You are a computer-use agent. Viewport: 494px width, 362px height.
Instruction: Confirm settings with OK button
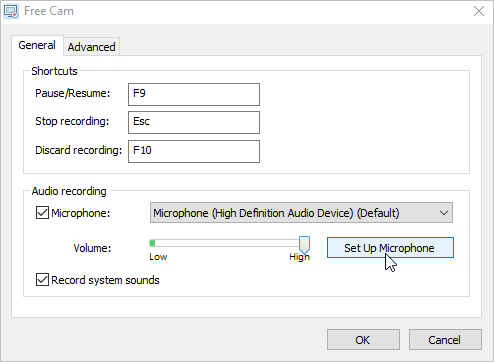(x=363, y=340)
